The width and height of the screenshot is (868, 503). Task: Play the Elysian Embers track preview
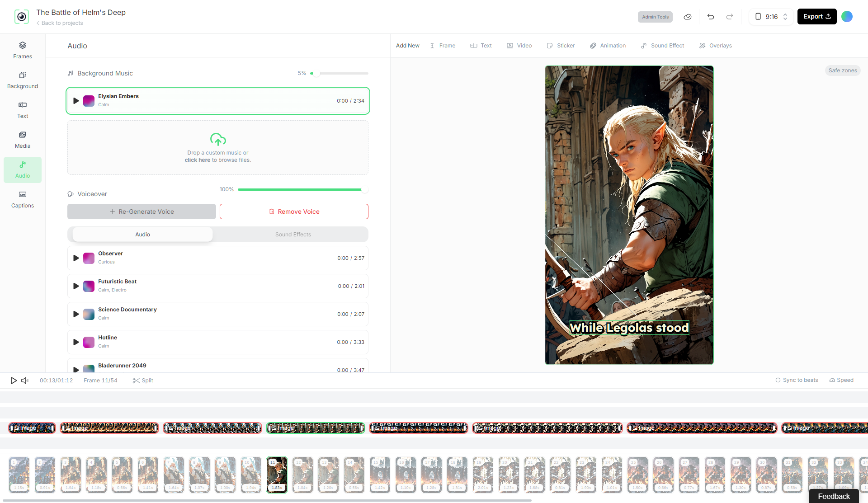(x=76, y=101)
